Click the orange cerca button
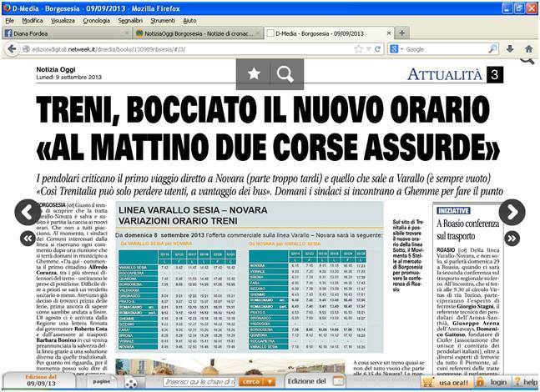The image size is (540, 392). (x=251, y=381)
